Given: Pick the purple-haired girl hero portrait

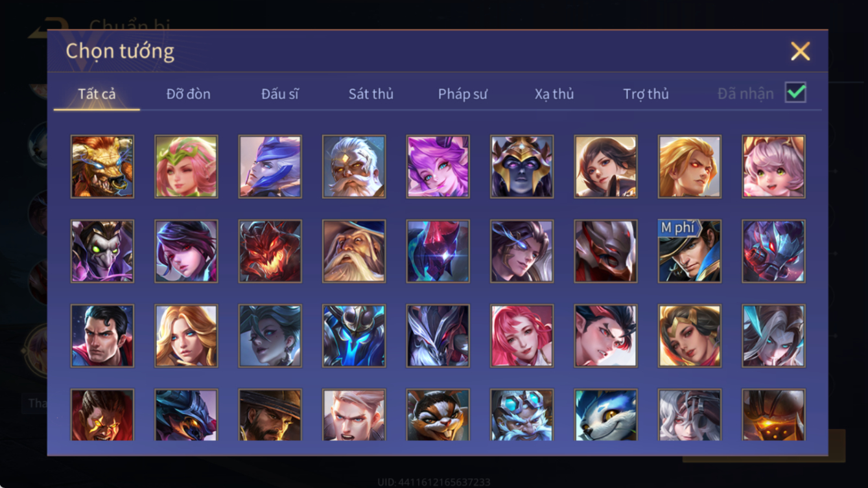Looking at the screenshot, I should [x=438, y=167].
